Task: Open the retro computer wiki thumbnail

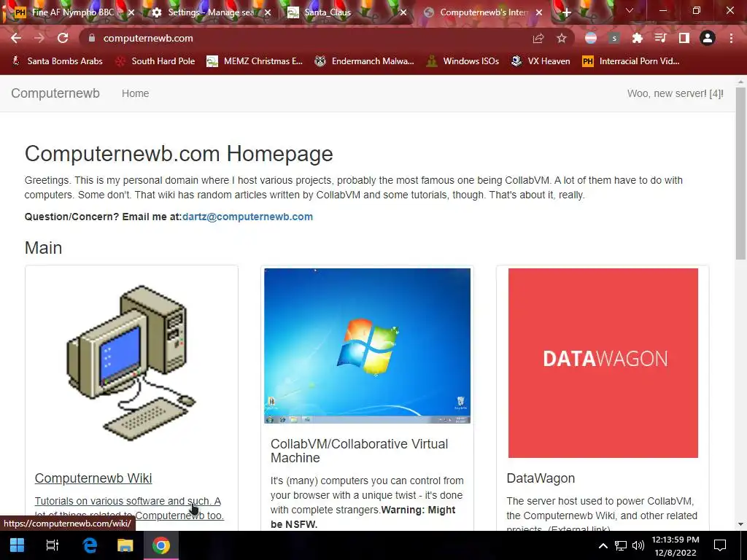Action: click(x=131, y=363)
